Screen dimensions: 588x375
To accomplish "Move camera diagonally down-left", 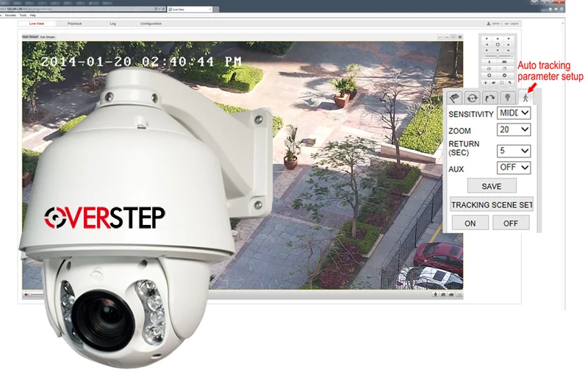I will [x=487, y=50].
